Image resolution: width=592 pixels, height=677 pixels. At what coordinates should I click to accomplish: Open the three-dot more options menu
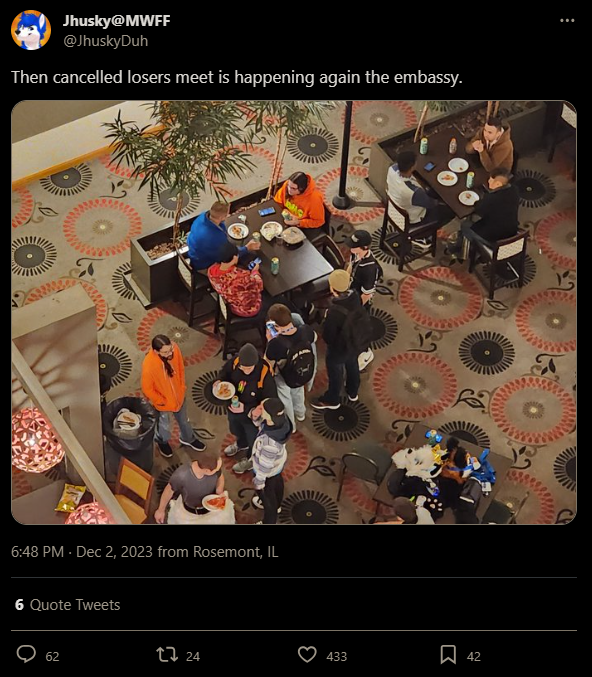coord(567,21)
